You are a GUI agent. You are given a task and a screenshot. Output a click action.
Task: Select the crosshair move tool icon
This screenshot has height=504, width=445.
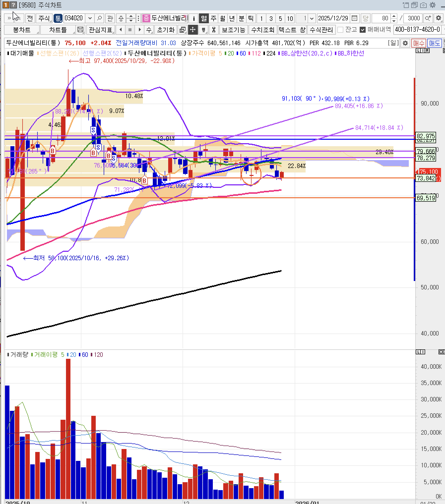click(192, 30)
